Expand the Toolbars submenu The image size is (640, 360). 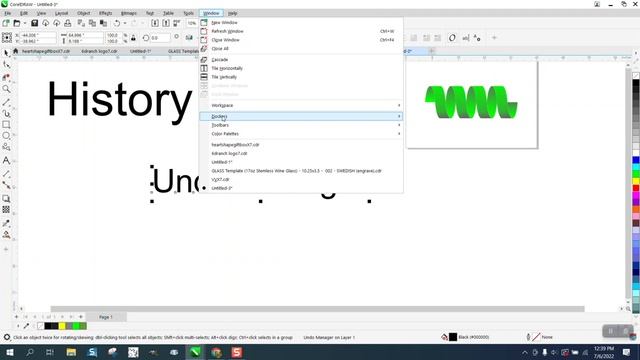301,125
